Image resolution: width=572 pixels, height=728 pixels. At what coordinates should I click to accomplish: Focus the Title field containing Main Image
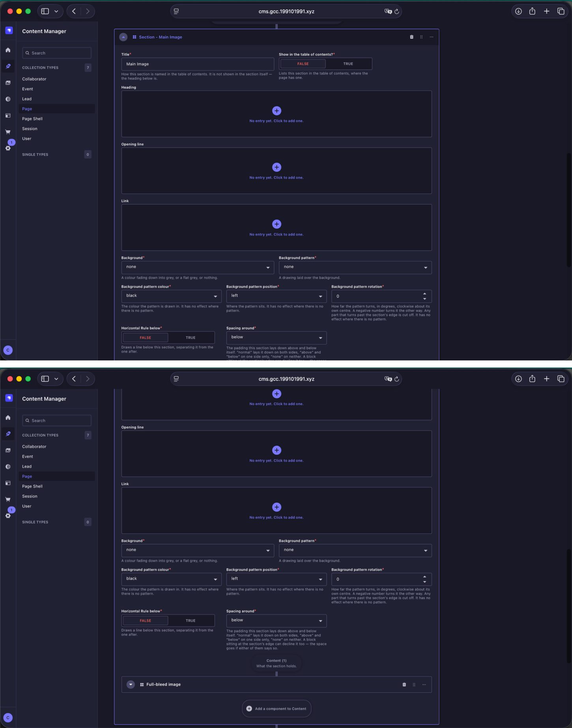pyautogui.click(x=198, y=64)
